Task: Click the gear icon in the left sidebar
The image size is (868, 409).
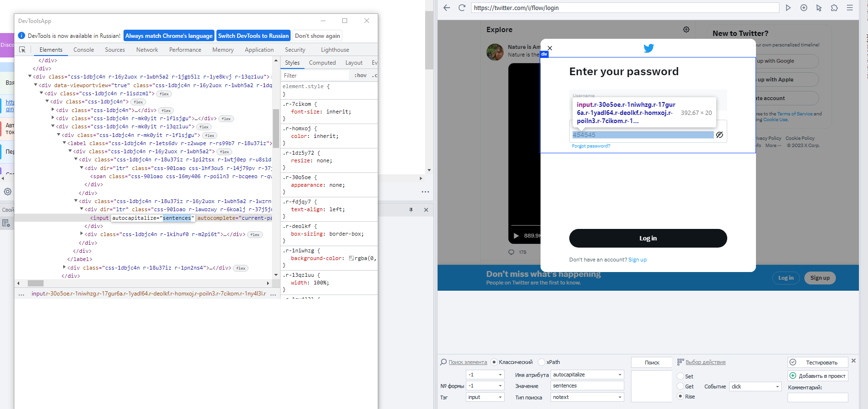Action: pos(8,192)
